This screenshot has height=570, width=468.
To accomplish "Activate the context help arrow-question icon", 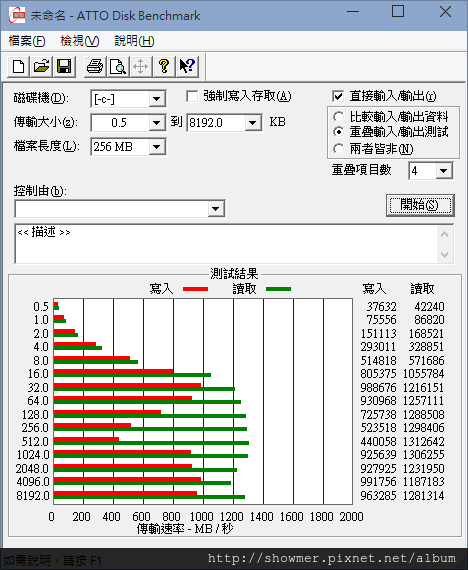I will click(187, 67).
